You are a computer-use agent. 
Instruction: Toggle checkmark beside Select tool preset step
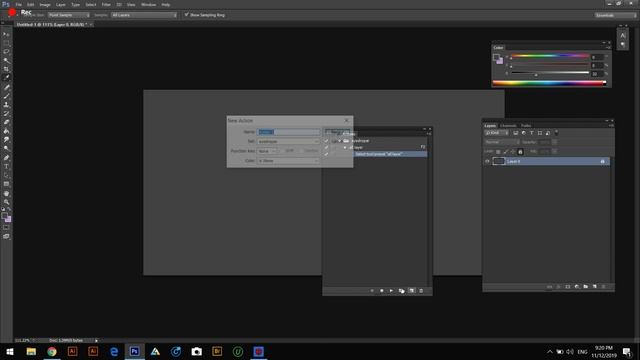[326, 154]
